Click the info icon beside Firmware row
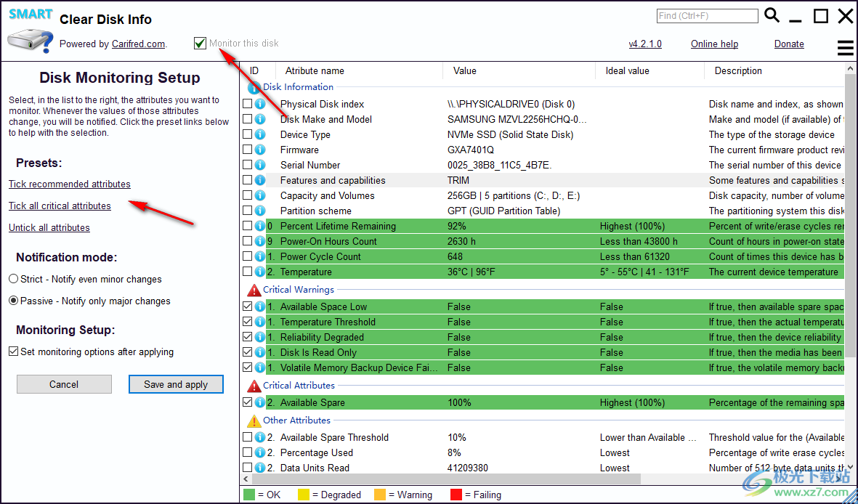 pos(260,150)
